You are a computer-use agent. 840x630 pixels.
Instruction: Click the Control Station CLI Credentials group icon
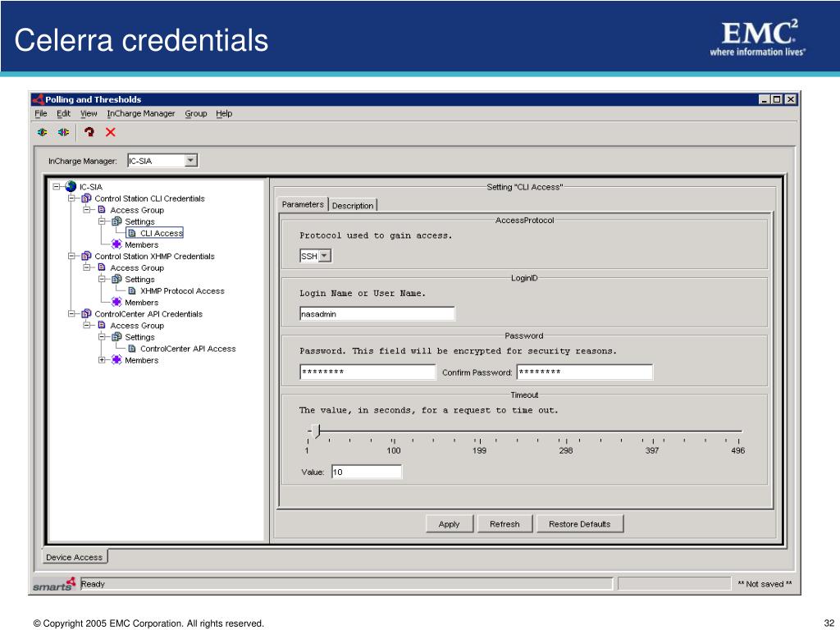[86, 199]
